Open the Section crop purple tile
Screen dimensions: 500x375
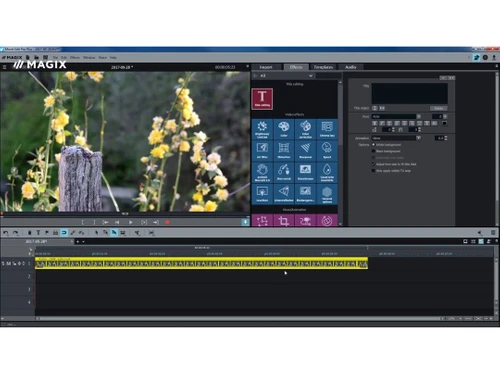pyautogui.click(x=284, y=220)
